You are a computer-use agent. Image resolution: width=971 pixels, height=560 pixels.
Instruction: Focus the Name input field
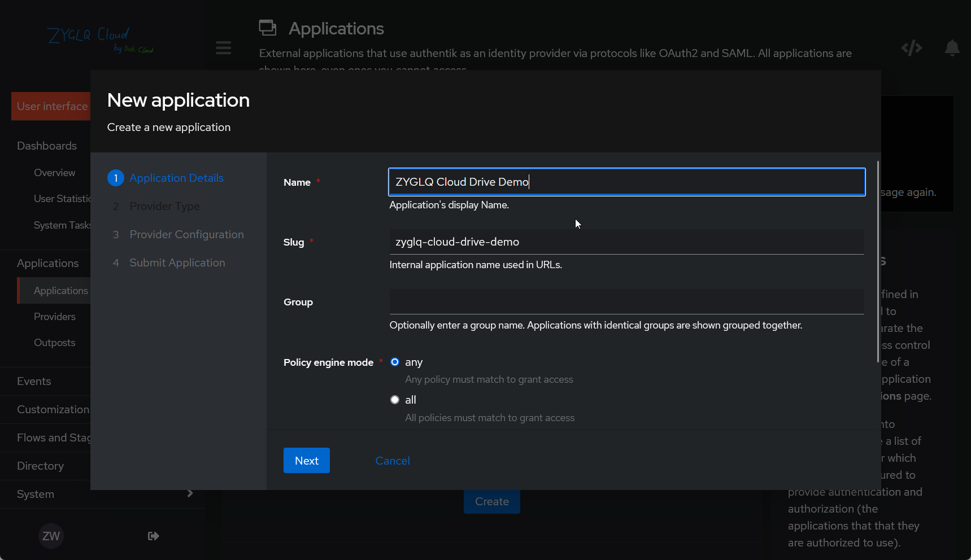(x=627, y=182)
